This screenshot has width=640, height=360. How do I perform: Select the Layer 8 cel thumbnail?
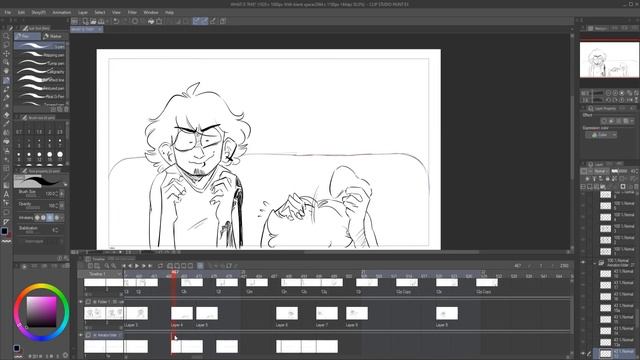point(357,313)
